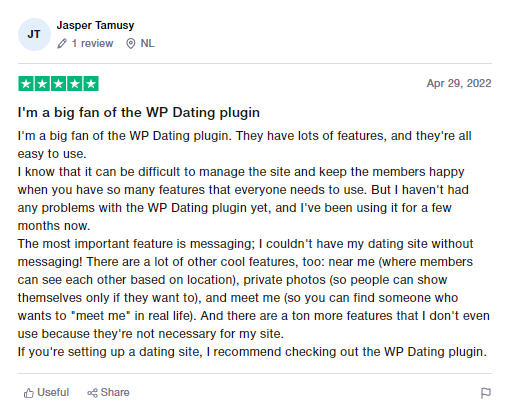Click the pencil review count icon
This screenshot has height=418, width=510.
pos(62,44)
